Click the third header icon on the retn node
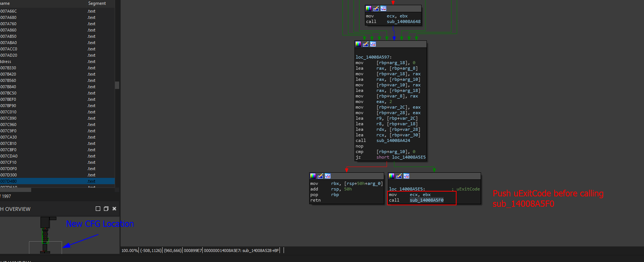 (328, 176)
